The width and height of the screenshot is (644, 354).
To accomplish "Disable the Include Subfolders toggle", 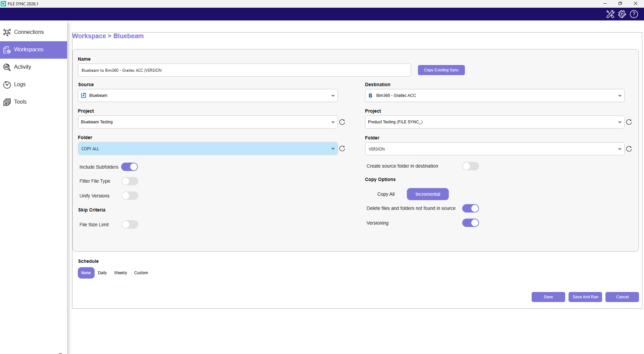I will (x=129, y=167).
